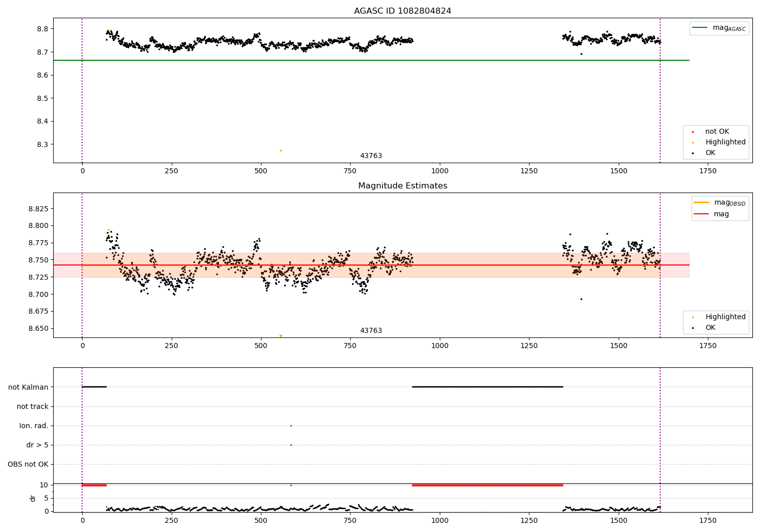The height and width of the screenshot is (532, 760).
Task: Click the '8.650' y-axis tick label
Action: coord(38,328)
